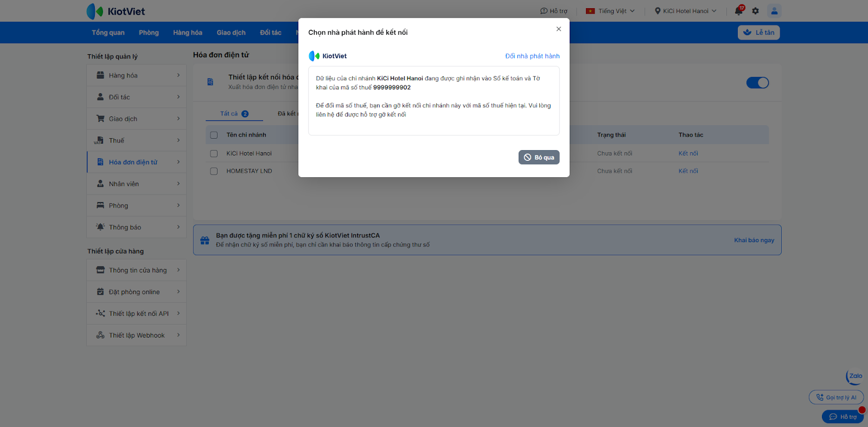Open the Hỗ trợ link in the header
Viewport: 868px width, 427px height.
(x=554, y=11)
